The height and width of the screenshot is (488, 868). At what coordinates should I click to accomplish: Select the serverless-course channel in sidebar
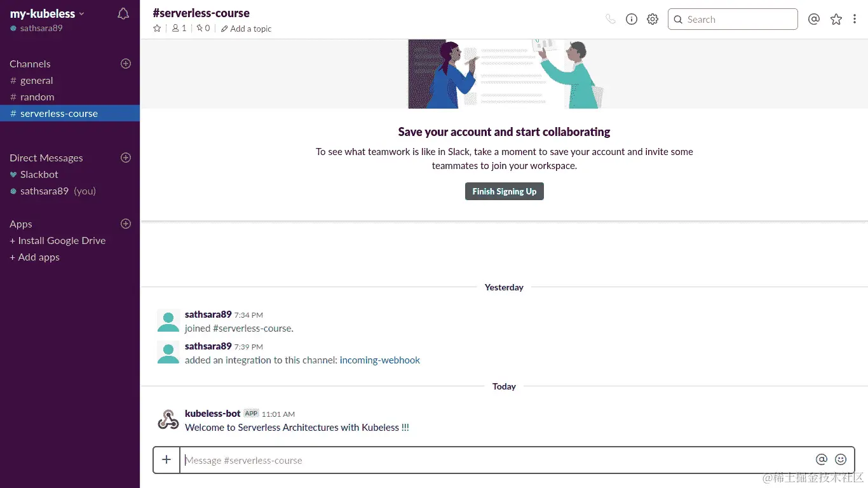tap(70, 113)
